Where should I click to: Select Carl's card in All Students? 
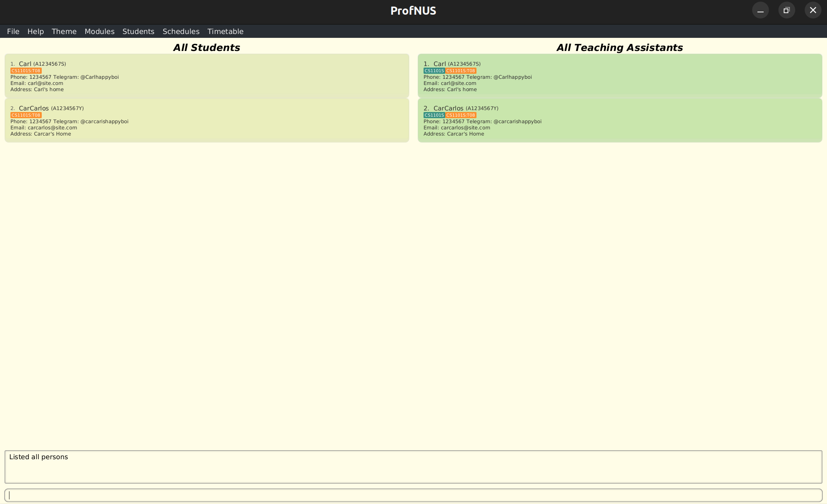coord(207,76)
